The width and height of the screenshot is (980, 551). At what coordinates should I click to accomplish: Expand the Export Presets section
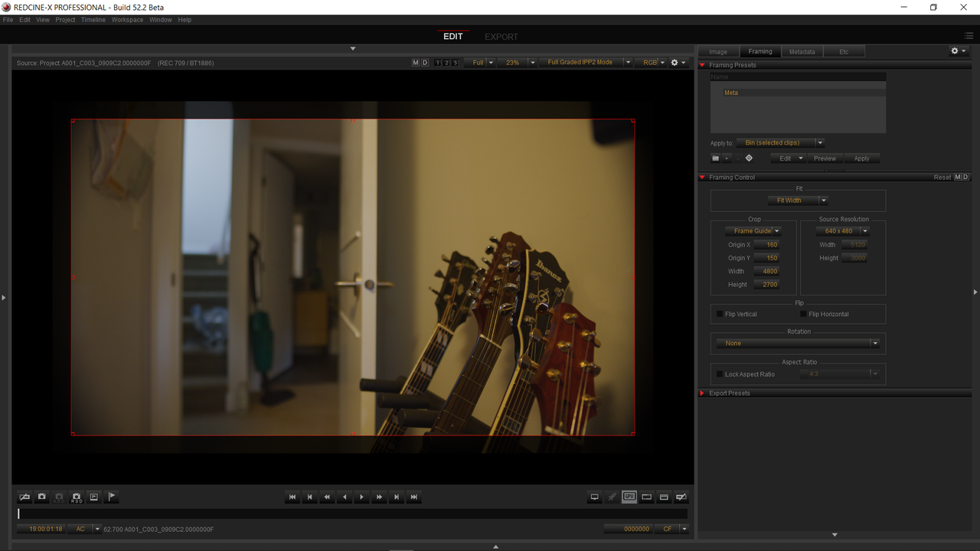(702, 393)
